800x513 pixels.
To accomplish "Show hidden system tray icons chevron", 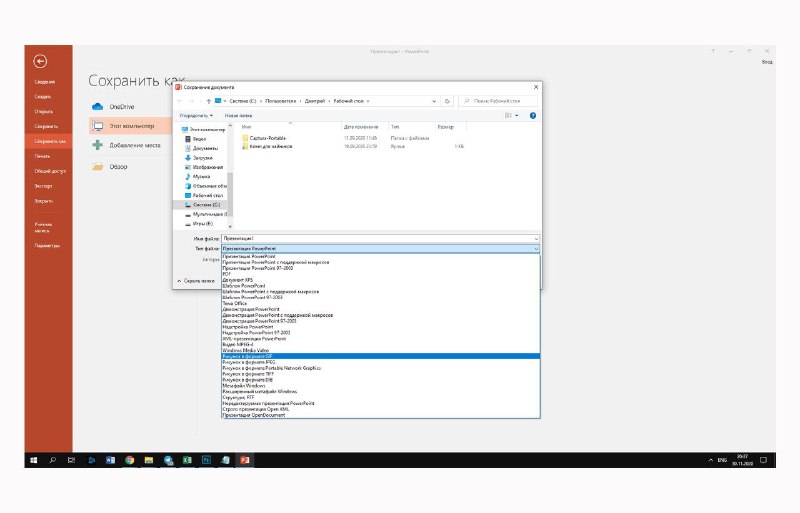I will click(x=710, y=460).
